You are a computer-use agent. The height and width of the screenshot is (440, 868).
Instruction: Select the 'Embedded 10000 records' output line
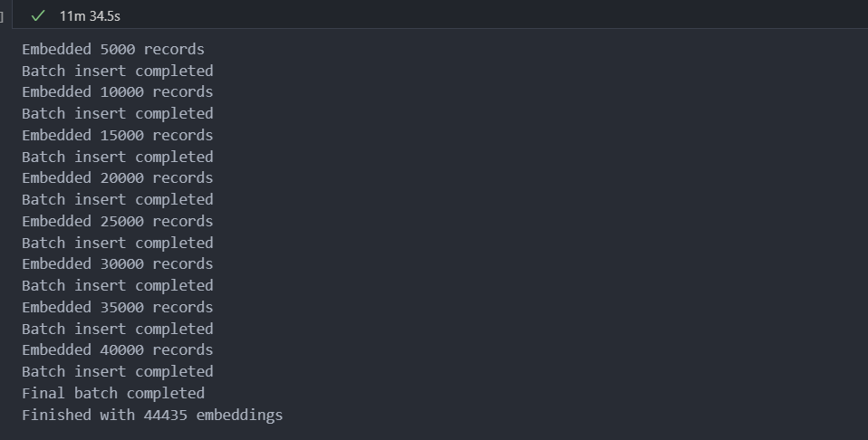[x=118, y=91]
